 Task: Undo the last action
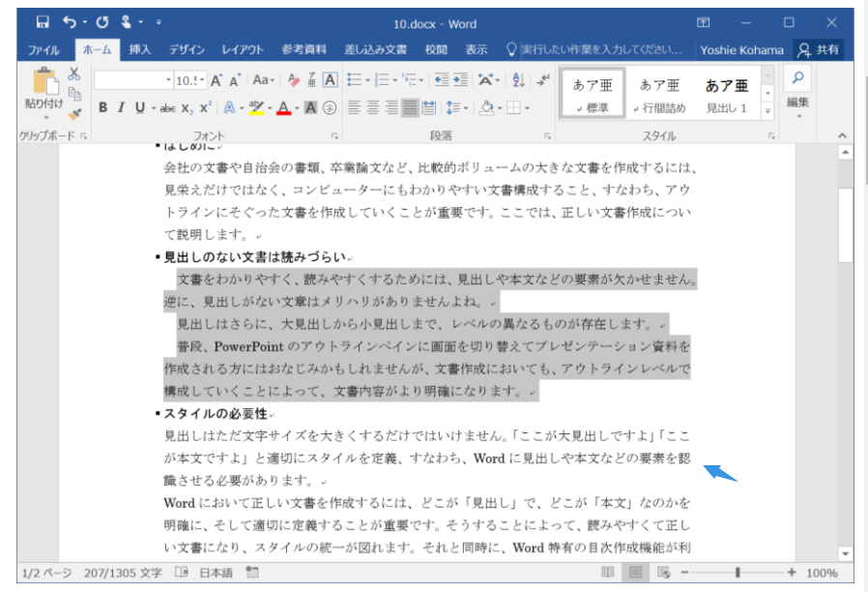70,22
